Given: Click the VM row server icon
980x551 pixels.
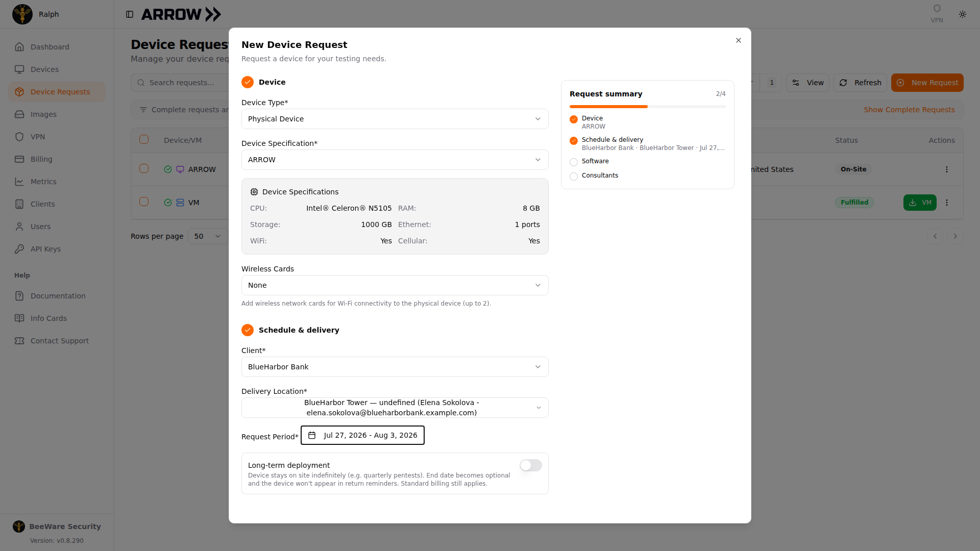Looking at the screenshot, I should coord(180,203).
